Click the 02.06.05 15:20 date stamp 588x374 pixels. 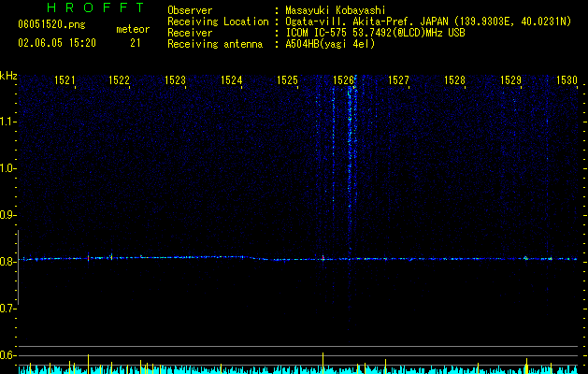pyautogui.click(x=57, y=43)
